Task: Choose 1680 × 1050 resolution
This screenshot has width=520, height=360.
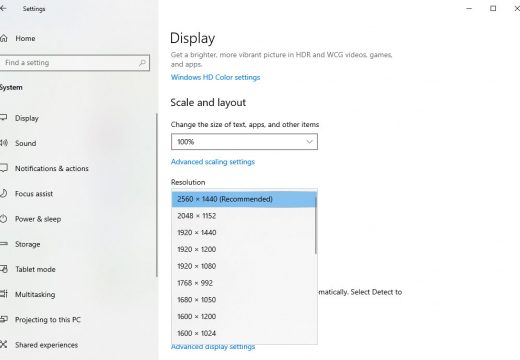Action: tap(243, 300)
